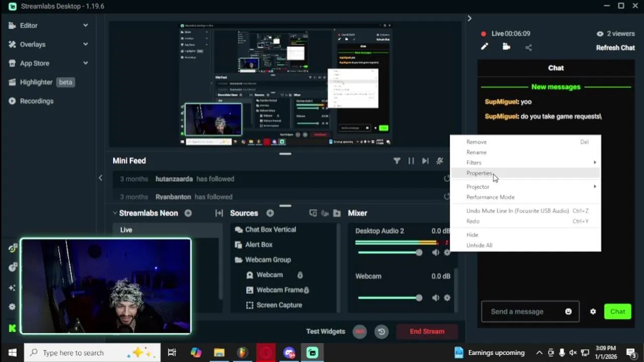Share the stream with share icon

click(x=528, y=47)
